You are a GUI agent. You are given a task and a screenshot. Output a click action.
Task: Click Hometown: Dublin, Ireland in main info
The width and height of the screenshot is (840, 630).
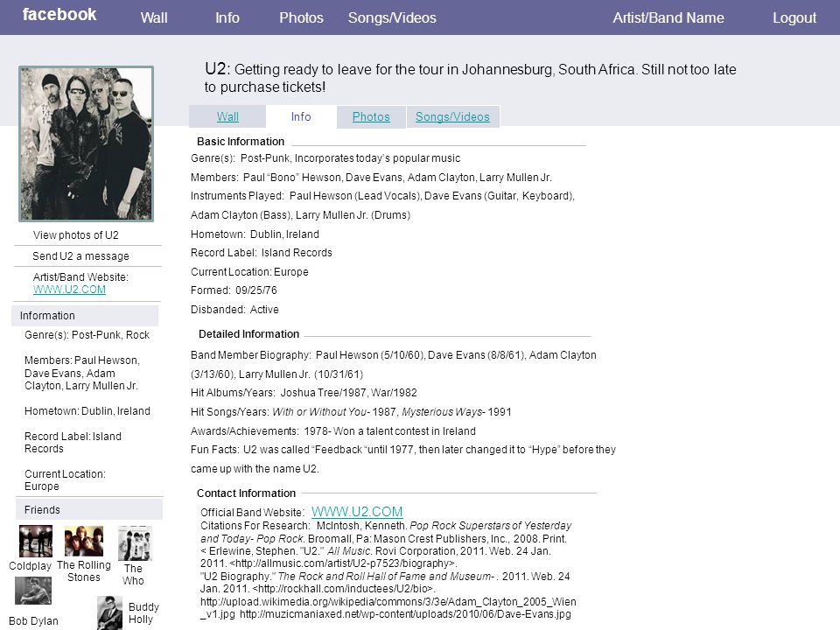click(x=255, y=234)
